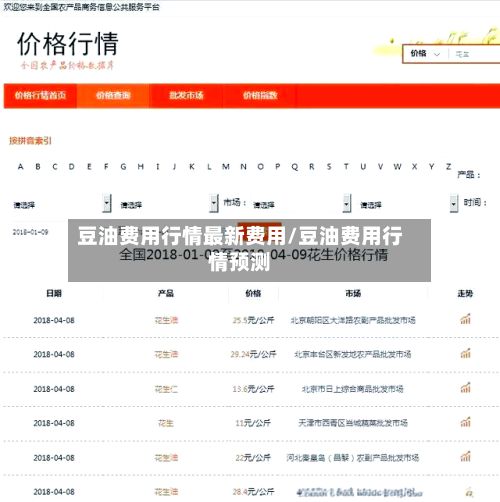
Task: Filter products by letter V
Action: (380, 166)
